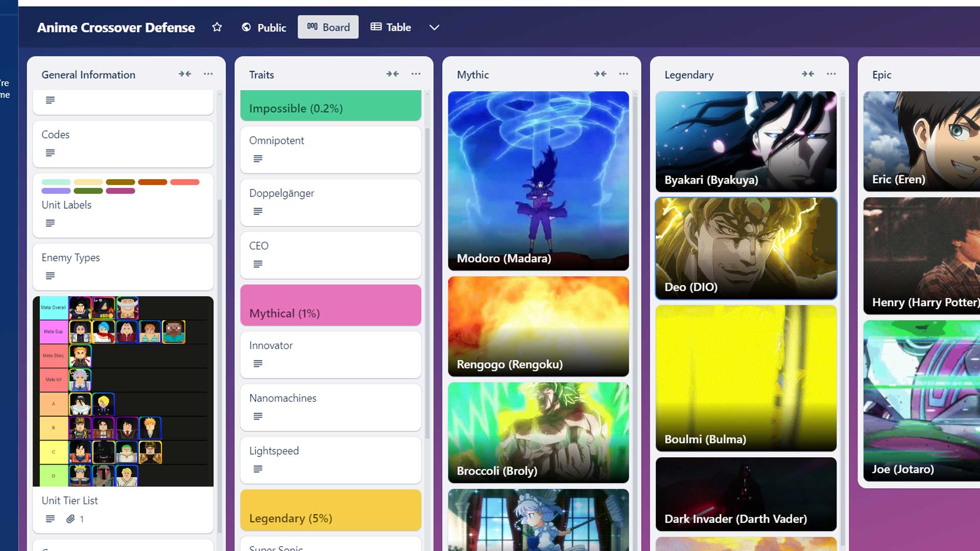
Task: Click the attachment paperclip icon on Unit Tier List
Action: [x=70, y=519]
